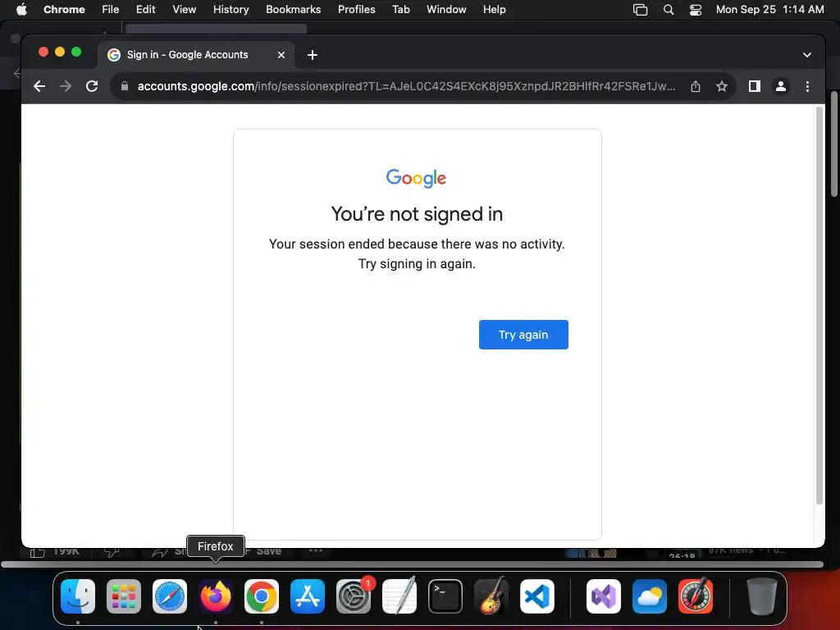Open Visual Studio Code in Dock
The width and height of the screenshot is (840, 630).
[x=536, y=596]
